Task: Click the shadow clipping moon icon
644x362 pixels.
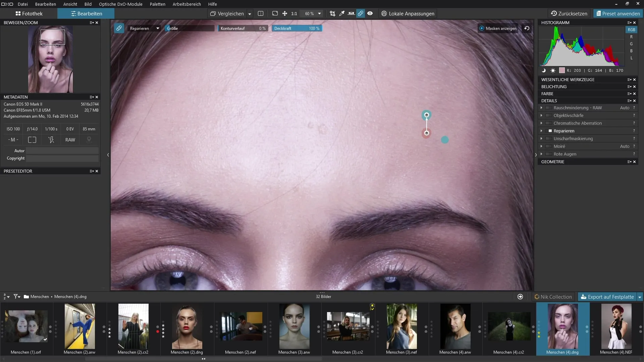Action: coord(544,70)
